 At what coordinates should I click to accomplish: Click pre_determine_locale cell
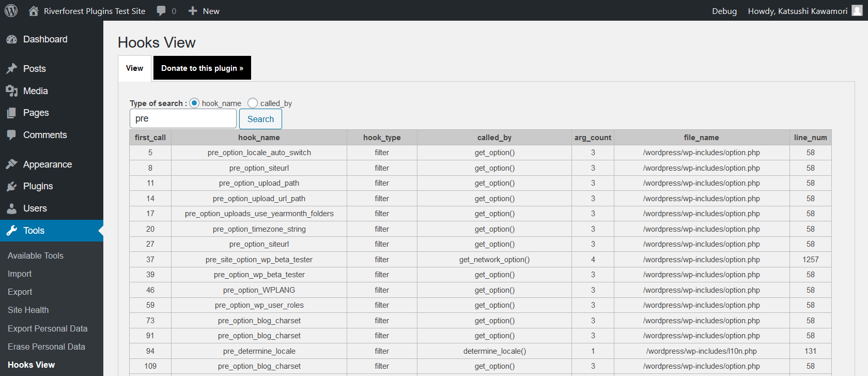[x=259, y=351]
